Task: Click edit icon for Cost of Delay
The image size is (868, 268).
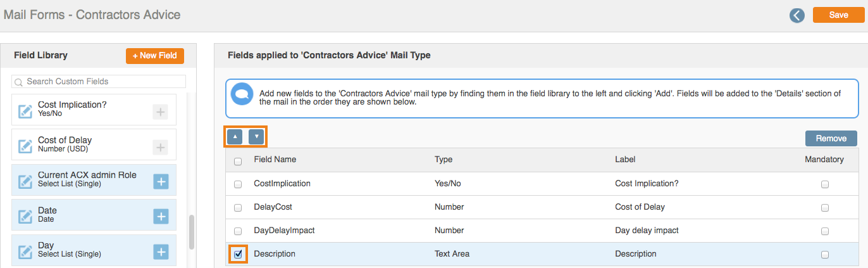Action: point(25,146)
